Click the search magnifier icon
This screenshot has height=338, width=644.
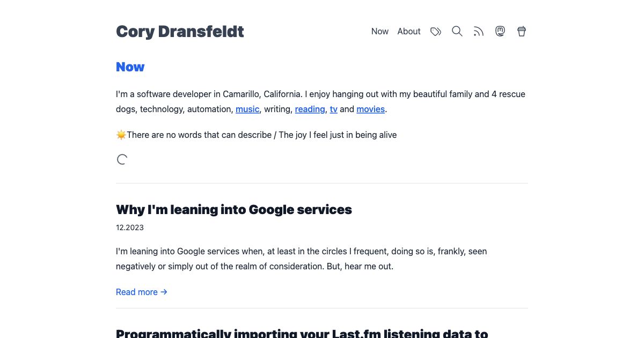click(x=457, y=31)
